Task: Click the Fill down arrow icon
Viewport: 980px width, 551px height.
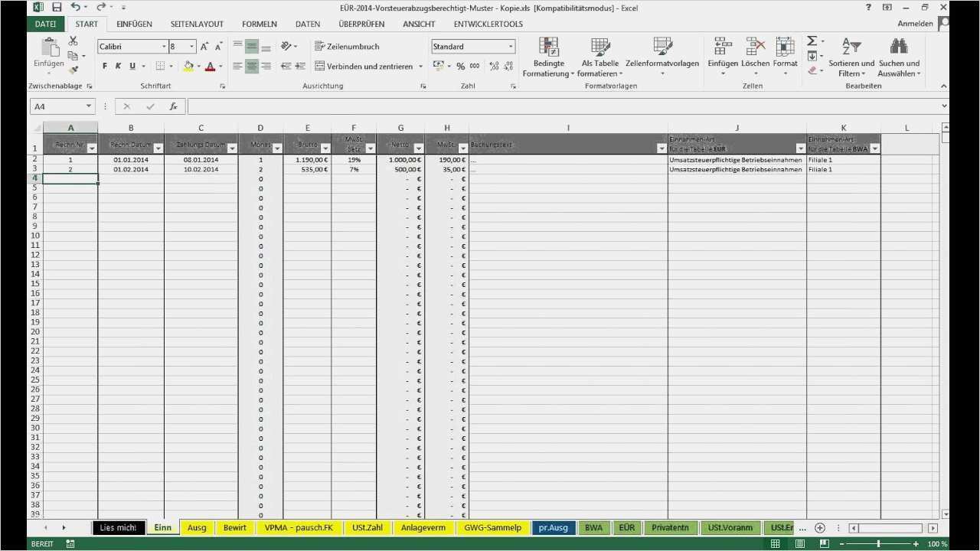Action: 812,56
